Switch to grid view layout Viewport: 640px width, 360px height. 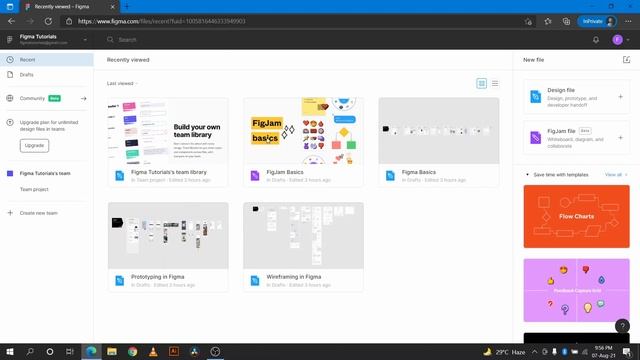482,83
